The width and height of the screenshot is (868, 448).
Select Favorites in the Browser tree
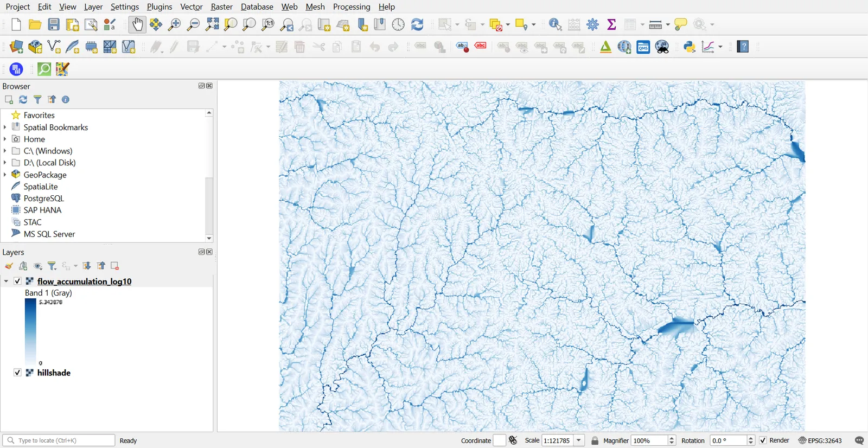coord(39,115)
